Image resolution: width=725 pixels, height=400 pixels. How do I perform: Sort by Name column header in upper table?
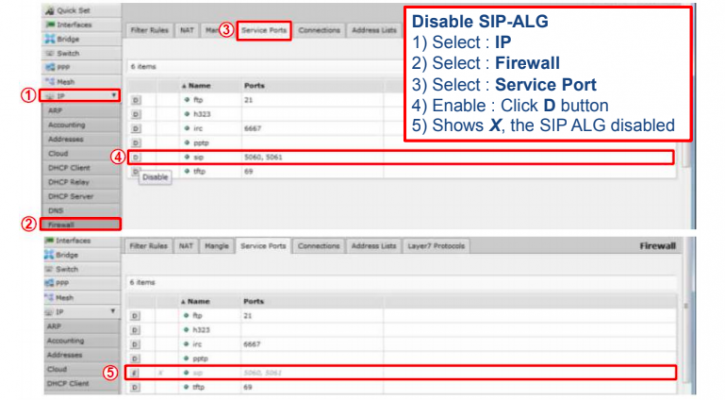[198, 87]
